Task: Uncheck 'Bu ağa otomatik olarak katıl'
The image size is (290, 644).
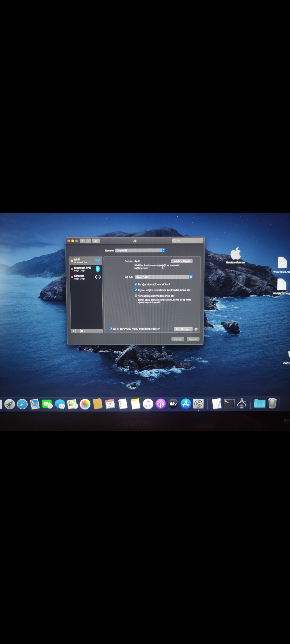Action: (136, 284)
